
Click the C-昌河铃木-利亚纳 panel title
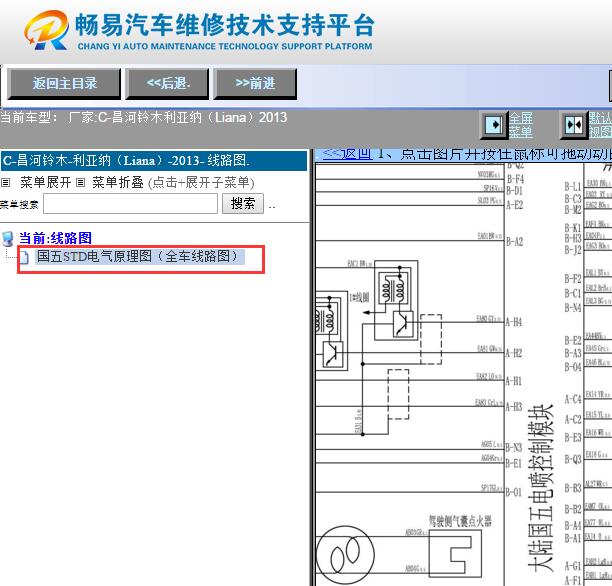pyautogui.click(x=126, y=160)
